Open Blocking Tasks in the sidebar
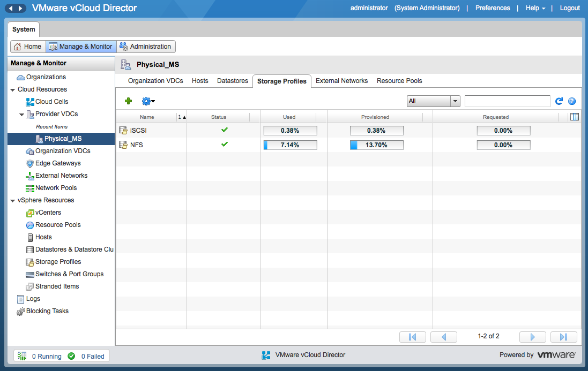 click(47, 312)
